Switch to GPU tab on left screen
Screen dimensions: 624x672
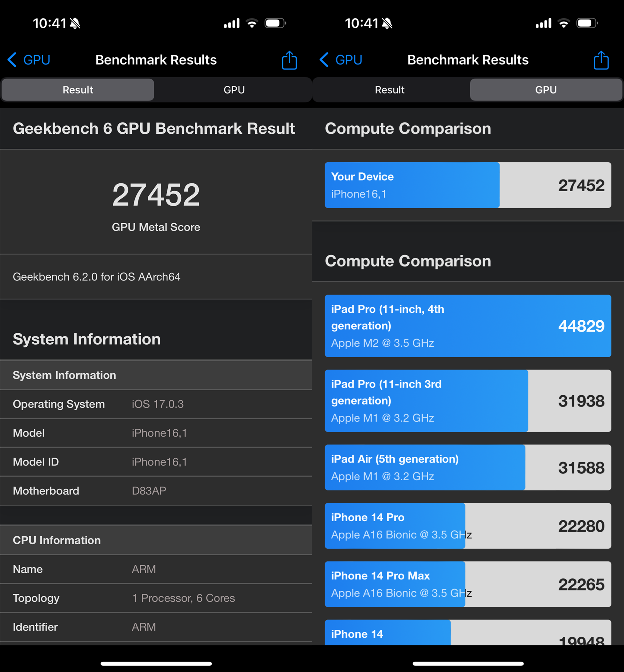click(234, 90)
